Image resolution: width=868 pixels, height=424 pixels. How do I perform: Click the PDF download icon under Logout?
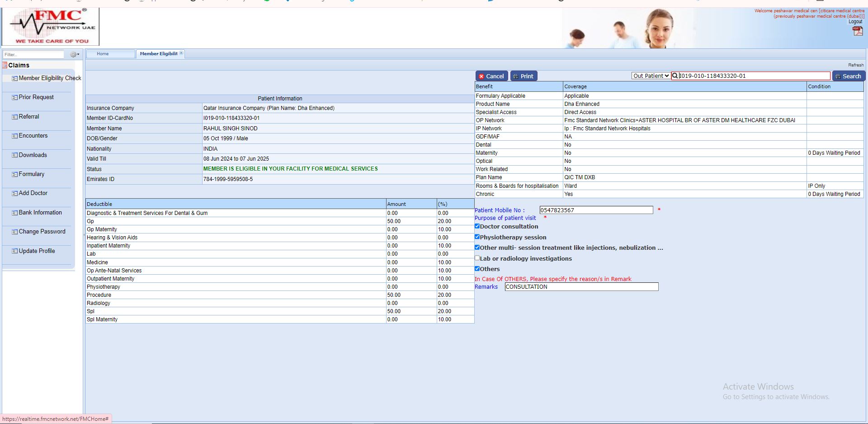pos(857,31)
